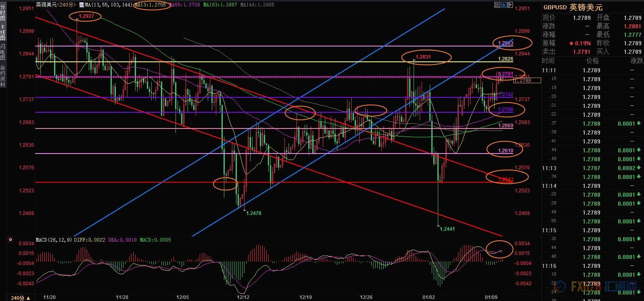Click the current price tag 1.2789 on axis
Screen dimensions: 644x301
point(527,80)
